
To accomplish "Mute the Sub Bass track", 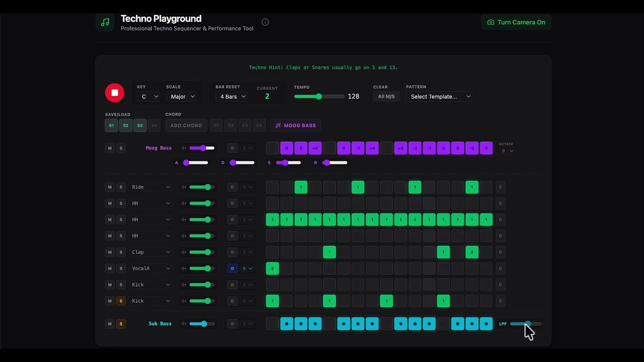I will click(110, 324).
